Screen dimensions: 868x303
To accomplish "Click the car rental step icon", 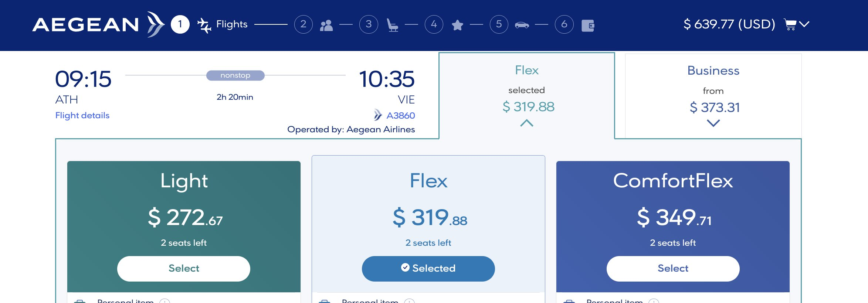I will pos(522,25).
